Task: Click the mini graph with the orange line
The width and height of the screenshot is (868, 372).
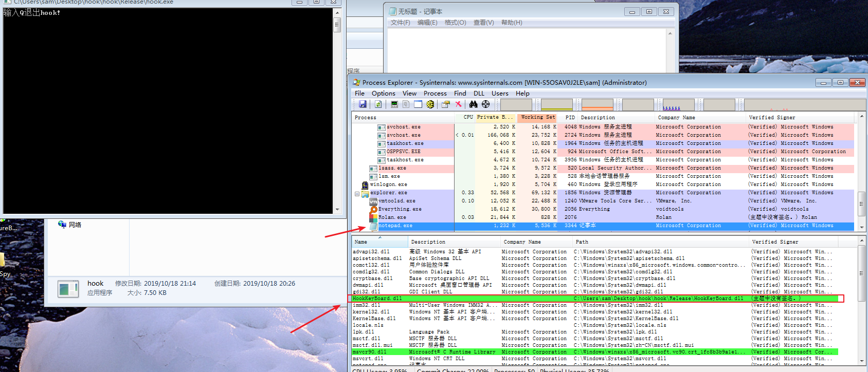Action: [598, 104]
